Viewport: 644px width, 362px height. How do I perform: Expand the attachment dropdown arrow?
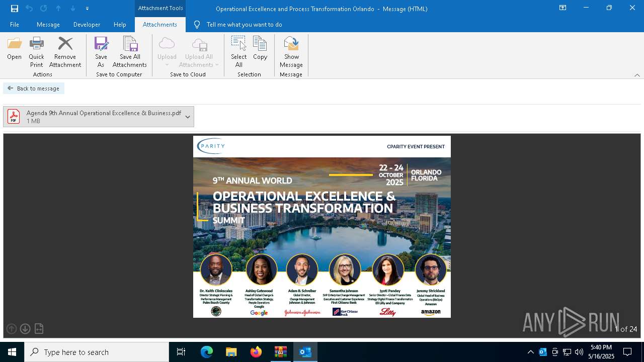188,117
